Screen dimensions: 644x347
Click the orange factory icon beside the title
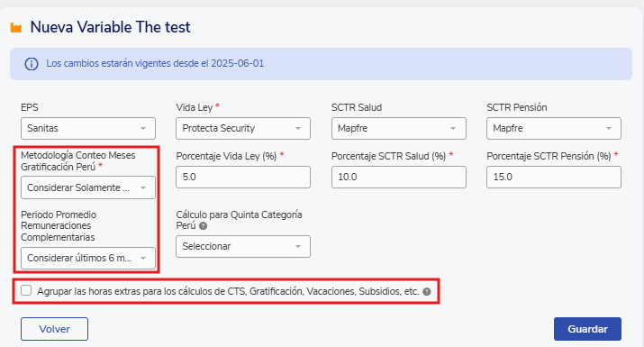[x=16, y=28]
